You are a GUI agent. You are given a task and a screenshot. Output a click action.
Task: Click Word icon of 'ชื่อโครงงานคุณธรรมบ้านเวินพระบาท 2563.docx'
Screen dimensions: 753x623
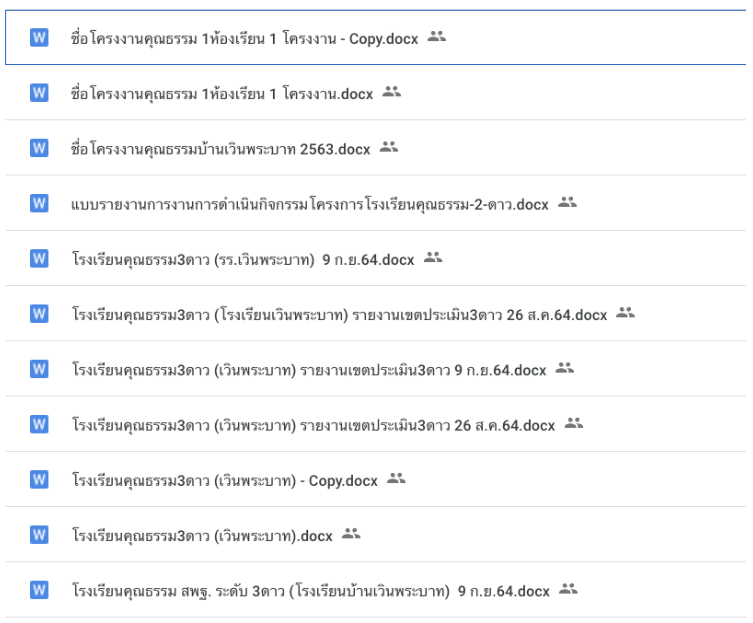[39, 147]
